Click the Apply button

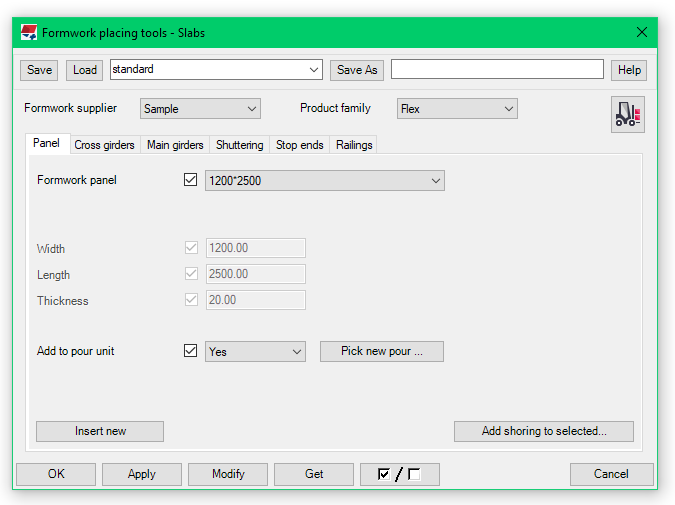click(142, 474)
